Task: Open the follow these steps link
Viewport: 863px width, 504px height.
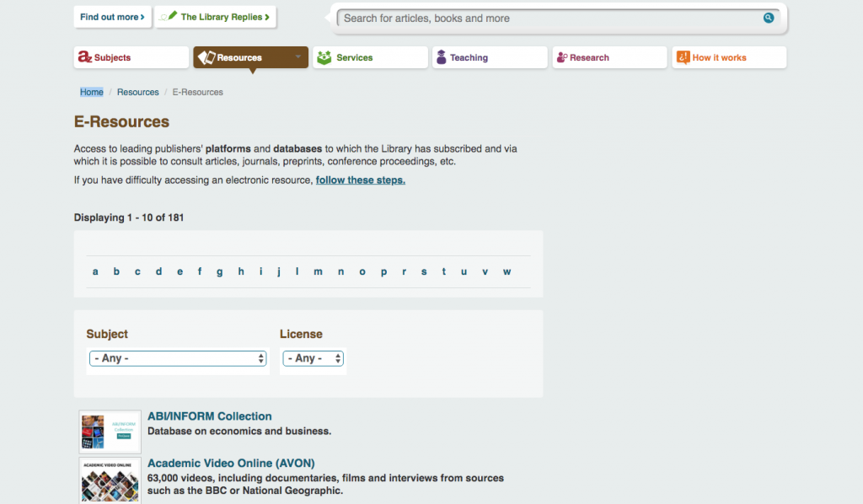Action: coord(361,180)
